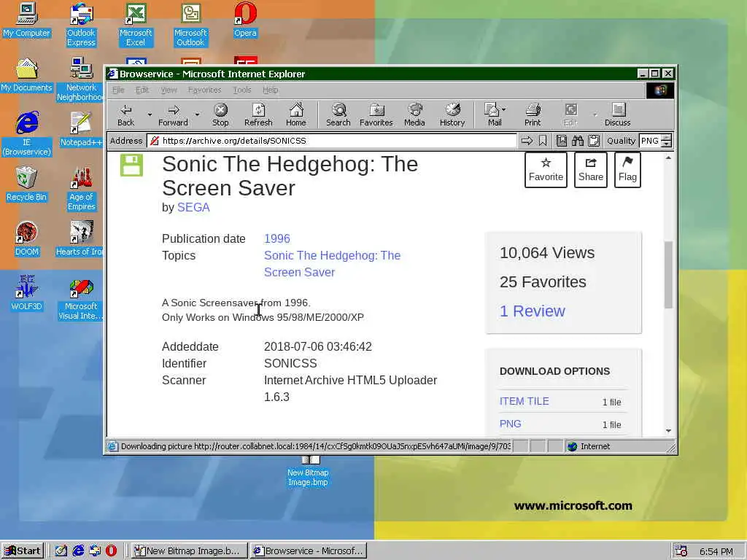The width and height of the screenshot is (747, 560).
Task: Click the Mail toolbar button
Action: (x=492, y=115)
